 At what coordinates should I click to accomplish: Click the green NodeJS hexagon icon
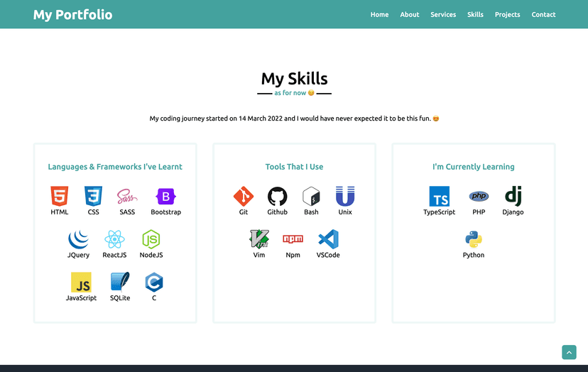[x=151, y=239]
